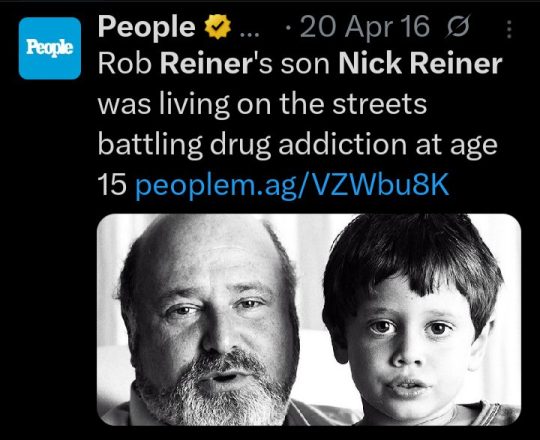Open the attached black-and-white photo

pyautogui.click(x=309, y=320)
